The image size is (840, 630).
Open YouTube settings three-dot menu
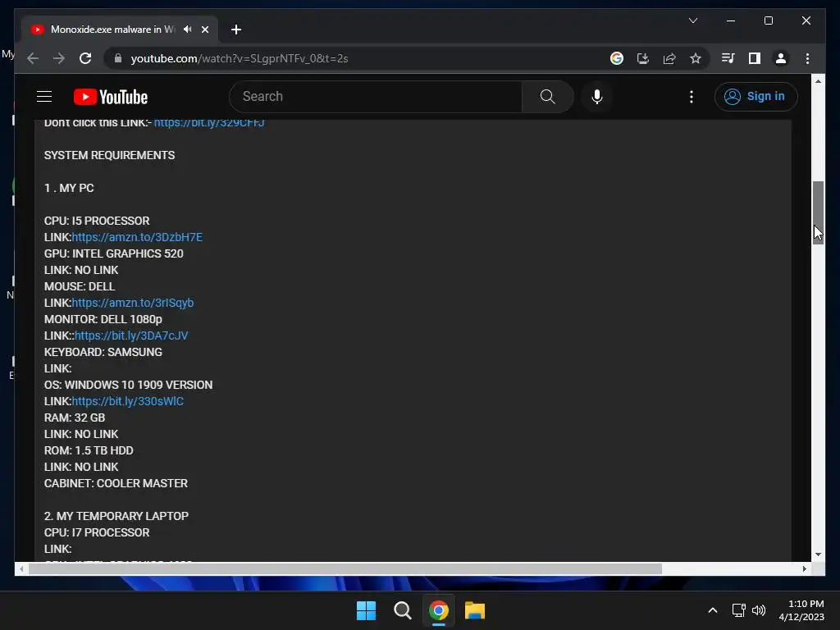point(691,97)
